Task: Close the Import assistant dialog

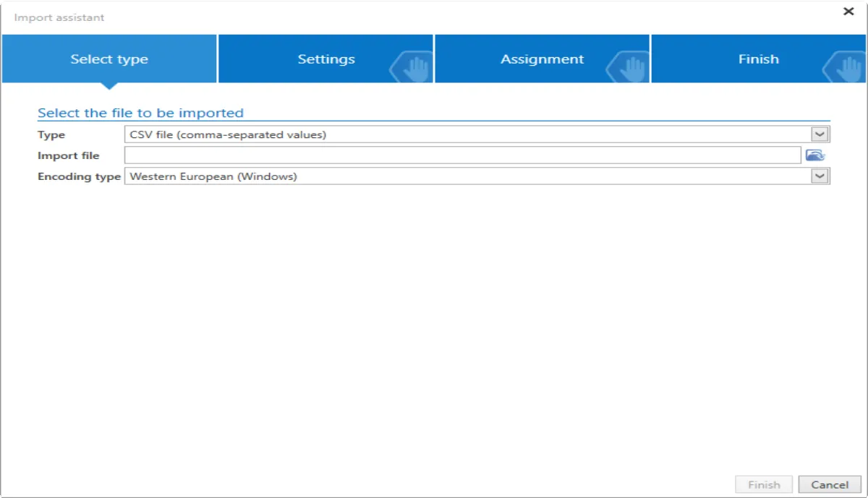Action: [849, 12]
